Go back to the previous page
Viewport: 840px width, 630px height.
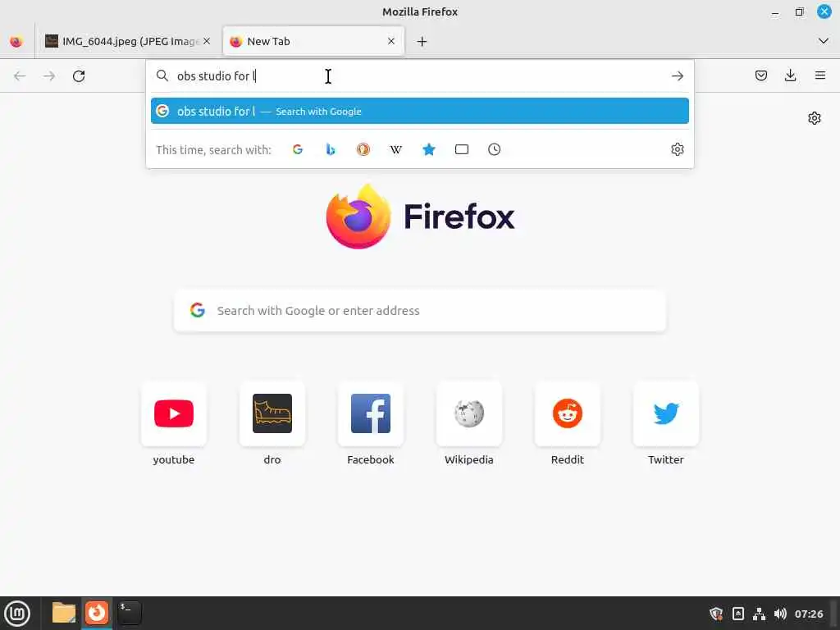pyautogui.click(x=20, y=76)
